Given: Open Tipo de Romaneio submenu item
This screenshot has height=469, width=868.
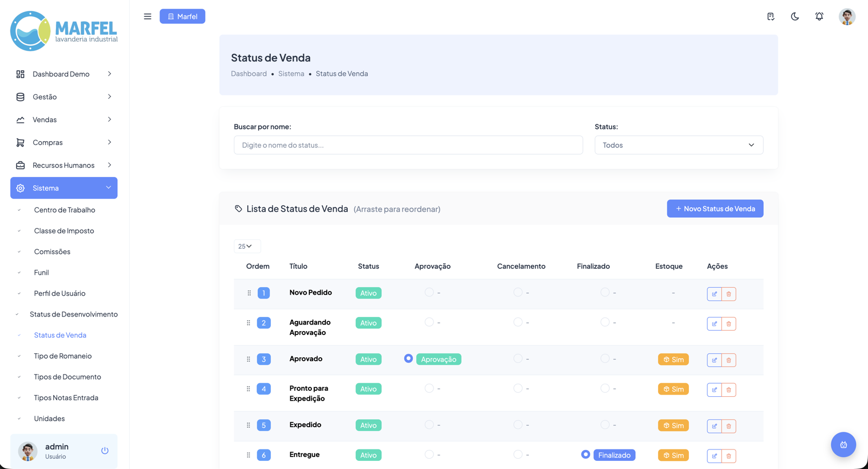Looking at the screenshot, I should (62, 356).
